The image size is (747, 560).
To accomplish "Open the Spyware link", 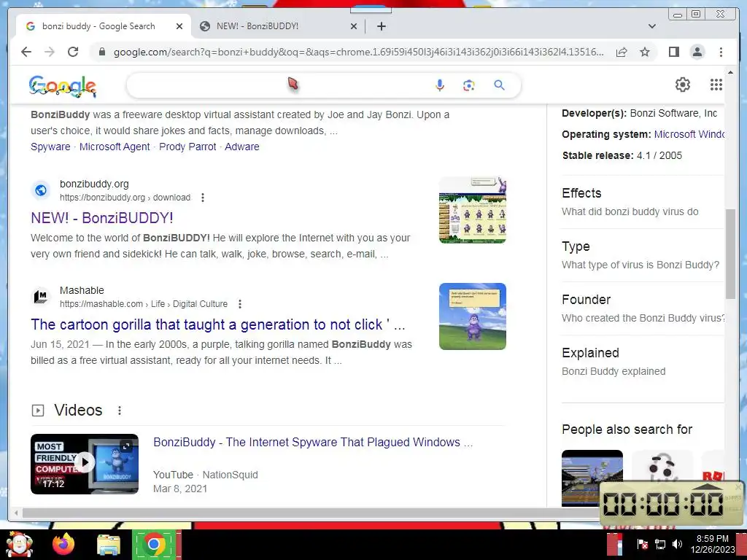I will pos(50,147).
